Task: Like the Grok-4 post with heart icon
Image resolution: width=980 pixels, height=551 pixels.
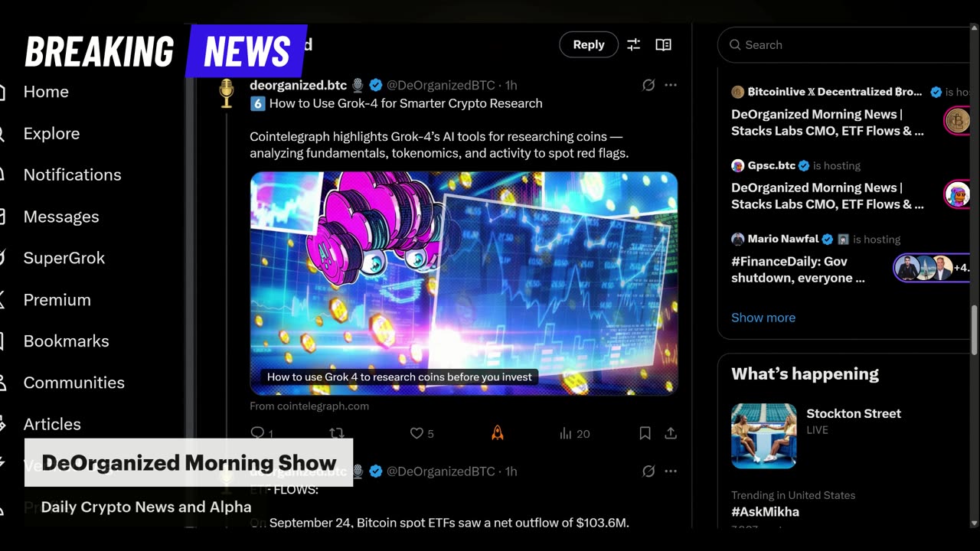Action: pyautogui.click(x=416, y=433)
